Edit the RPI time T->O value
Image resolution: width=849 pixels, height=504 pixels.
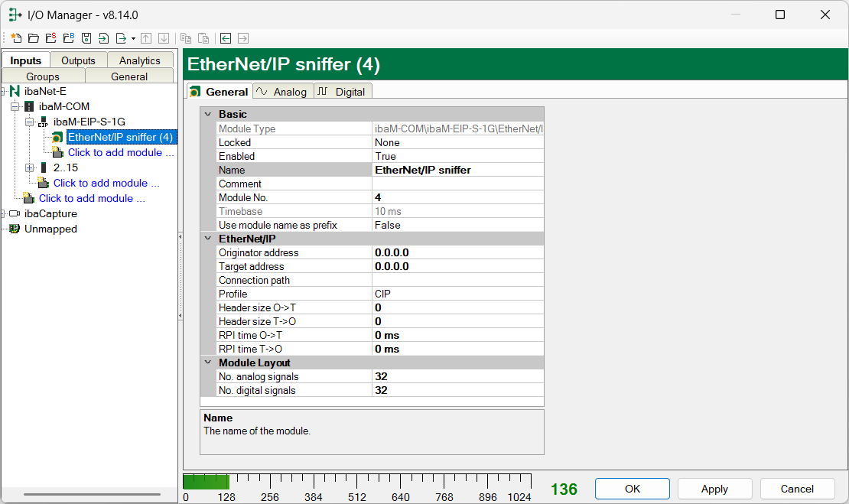coord(457,350)
